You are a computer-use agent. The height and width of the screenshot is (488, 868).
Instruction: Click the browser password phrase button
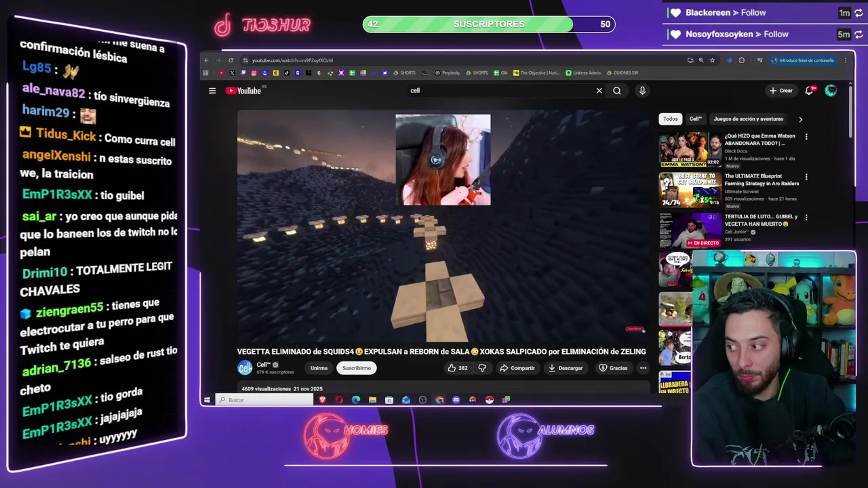[802, 60]
